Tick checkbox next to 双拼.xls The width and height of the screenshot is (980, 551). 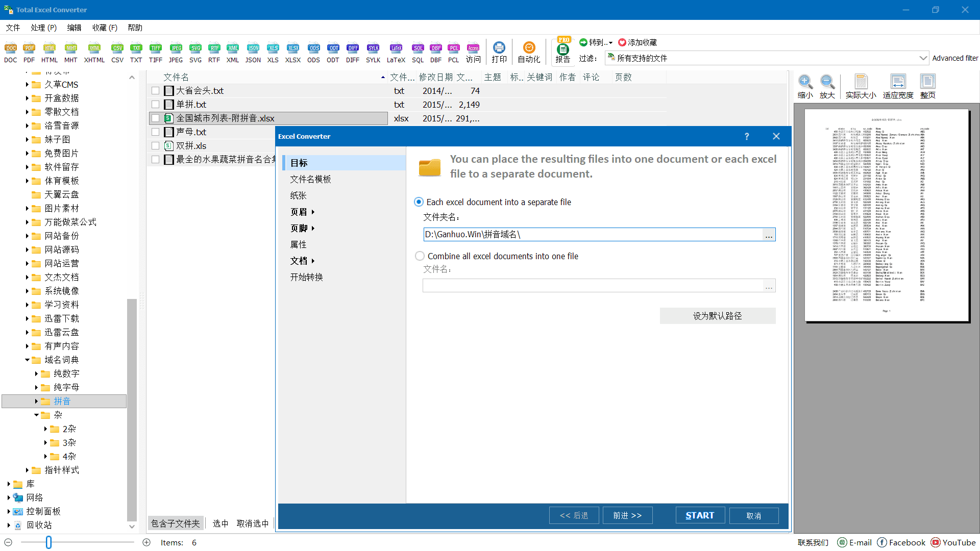click(x=155, y=146)
